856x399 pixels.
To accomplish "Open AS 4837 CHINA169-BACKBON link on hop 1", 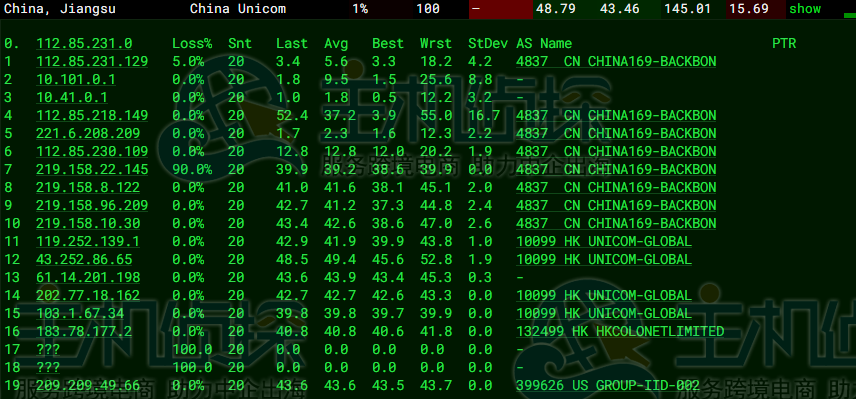I will [616, 62].
